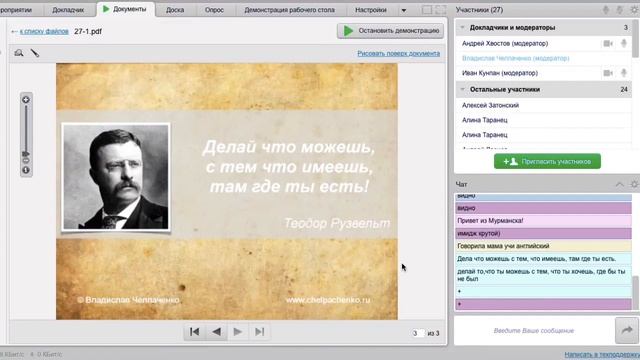Toggle Андрей Хвостов camera icon

608,43
